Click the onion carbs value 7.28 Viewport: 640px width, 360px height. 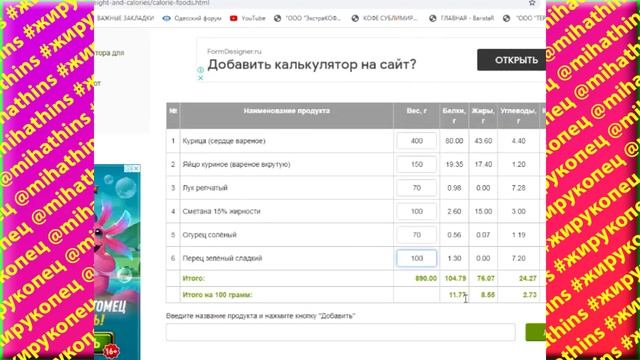tap(518, 188)
